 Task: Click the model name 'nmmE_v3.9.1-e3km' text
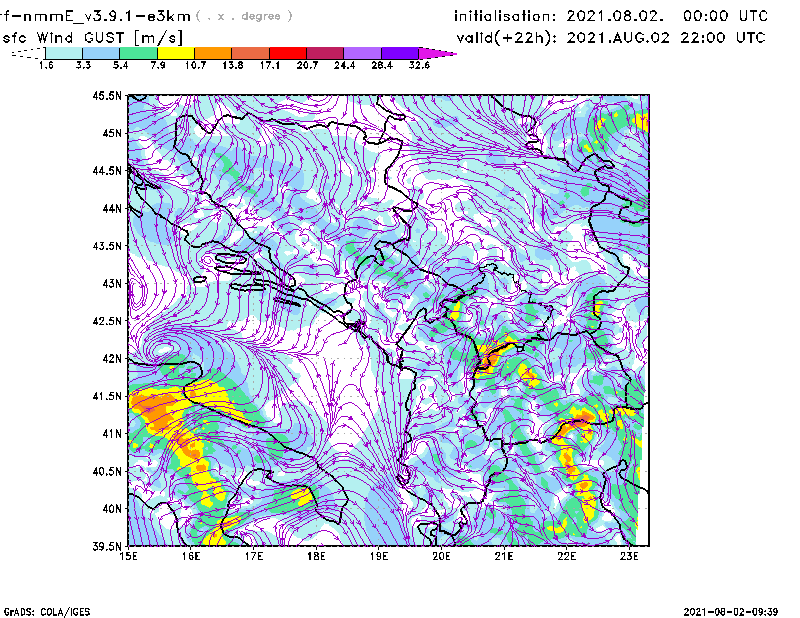click(x=103, y=16)
